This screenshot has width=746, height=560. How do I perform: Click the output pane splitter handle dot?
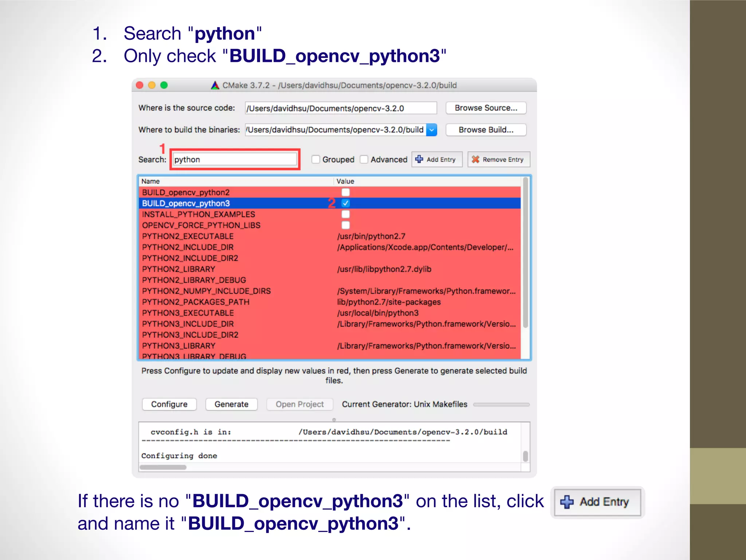click(334, 420)
